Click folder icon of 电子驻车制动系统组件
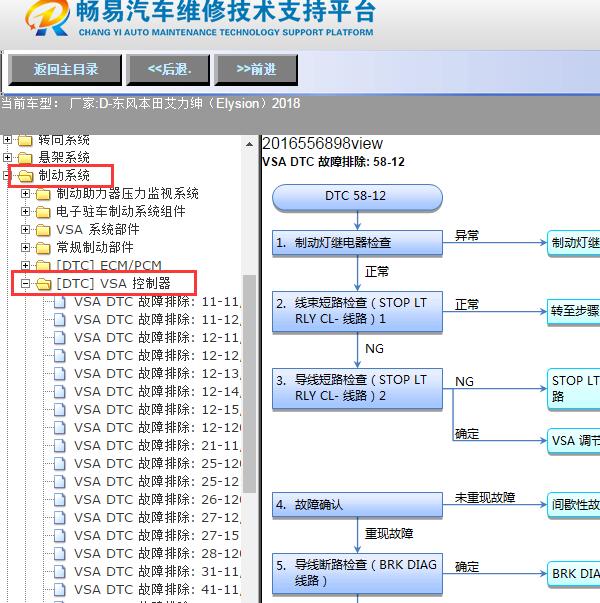600x603 pixels. click(x=43, y=212)
